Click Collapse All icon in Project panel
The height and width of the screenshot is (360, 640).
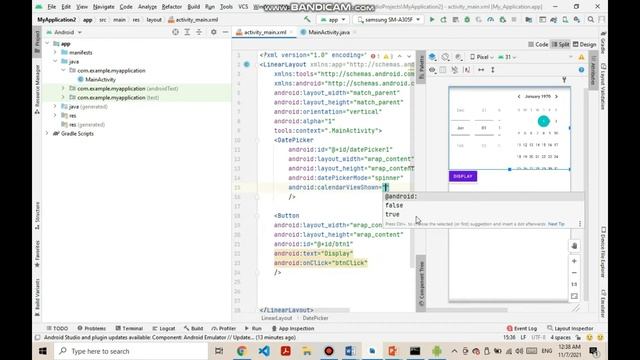click(x=199, y=32)
